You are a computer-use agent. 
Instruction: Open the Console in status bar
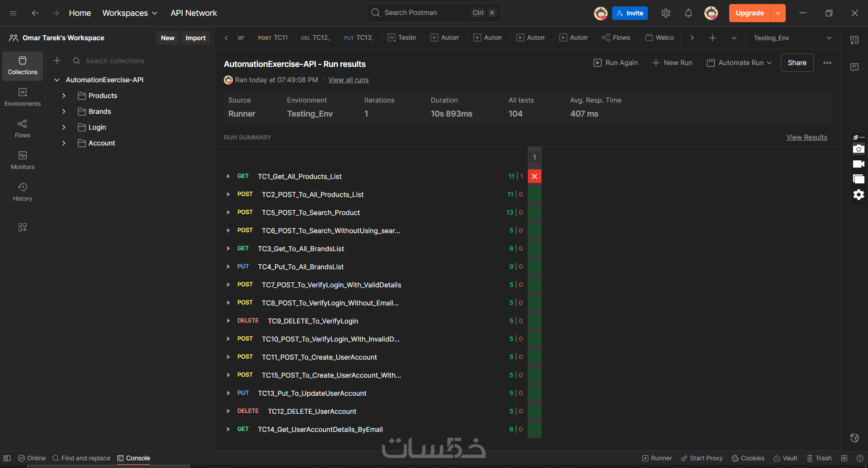134,458
